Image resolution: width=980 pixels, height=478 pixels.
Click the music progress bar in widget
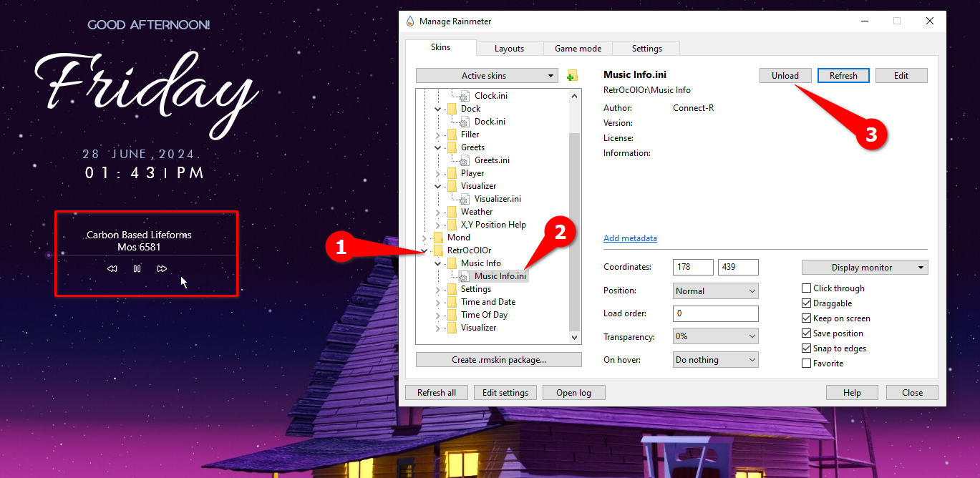click(142, 255)
